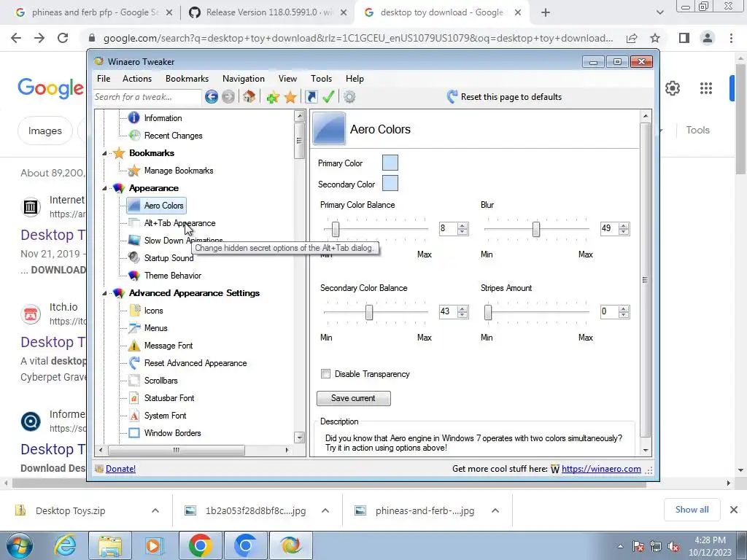
Task: Pick the Primary Color swatch
Action: pyautogui.click(x=390, y=163)
